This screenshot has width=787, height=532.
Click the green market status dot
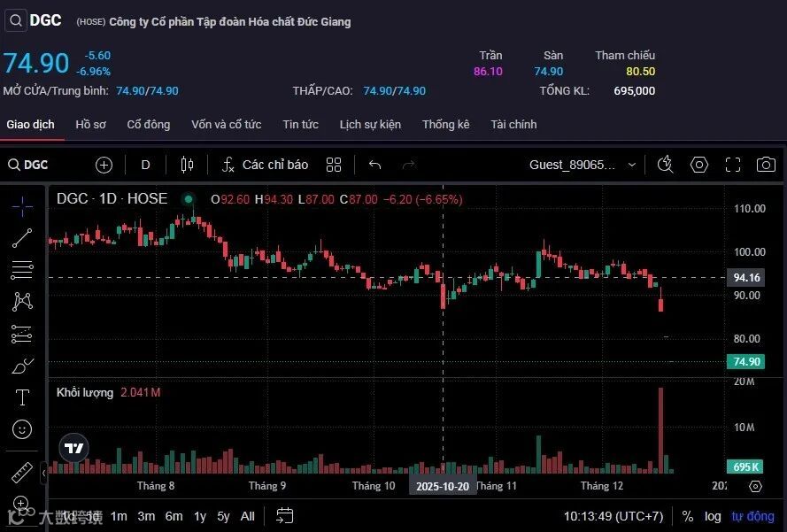pos(189,199)
